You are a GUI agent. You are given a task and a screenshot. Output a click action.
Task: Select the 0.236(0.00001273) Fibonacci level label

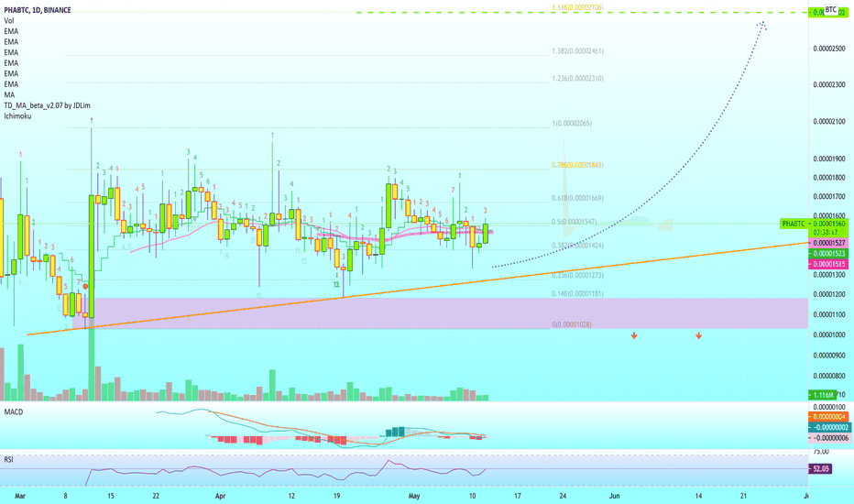pyautogui.click(x=577, y=275)
